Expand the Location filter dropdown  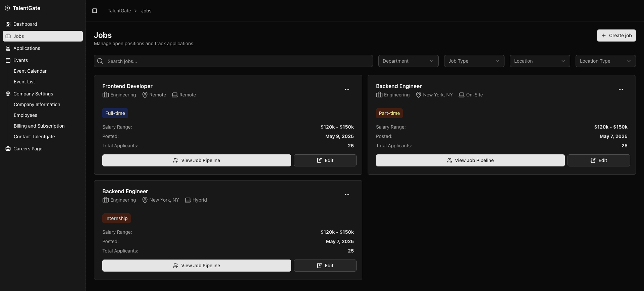click(540, 61)
